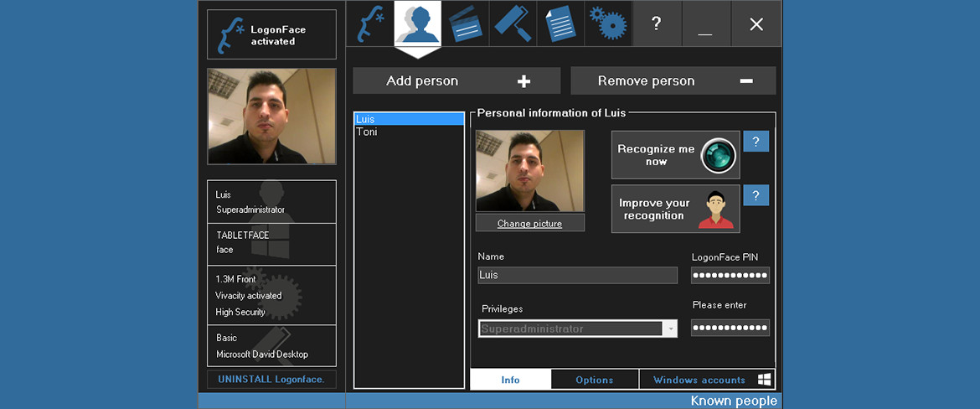Viewport: 980px width, 409px height.
Task: Switch to the Info tab
Action: [511, 380]
